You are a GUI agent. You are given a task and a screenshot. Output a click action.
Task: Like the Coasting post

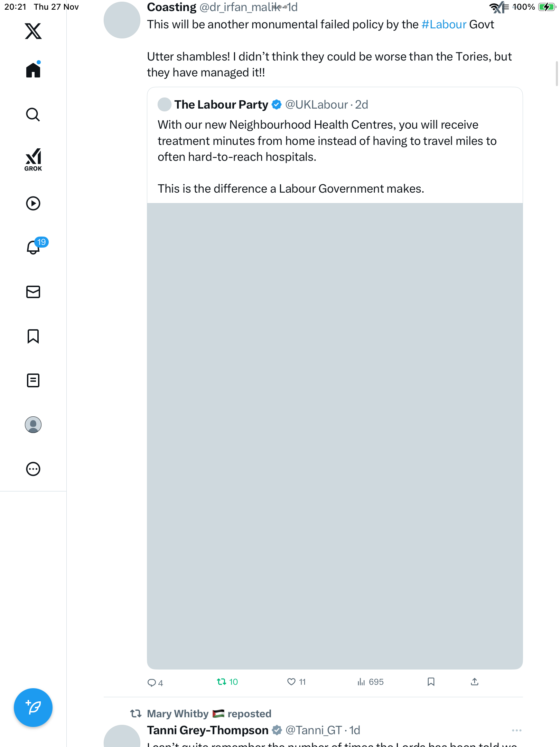291,682
